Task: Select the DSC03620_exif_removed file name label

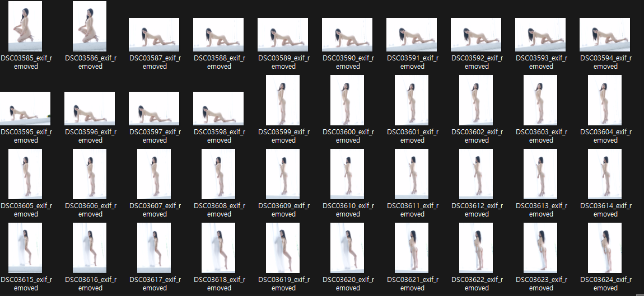Action: pos(348,284)
